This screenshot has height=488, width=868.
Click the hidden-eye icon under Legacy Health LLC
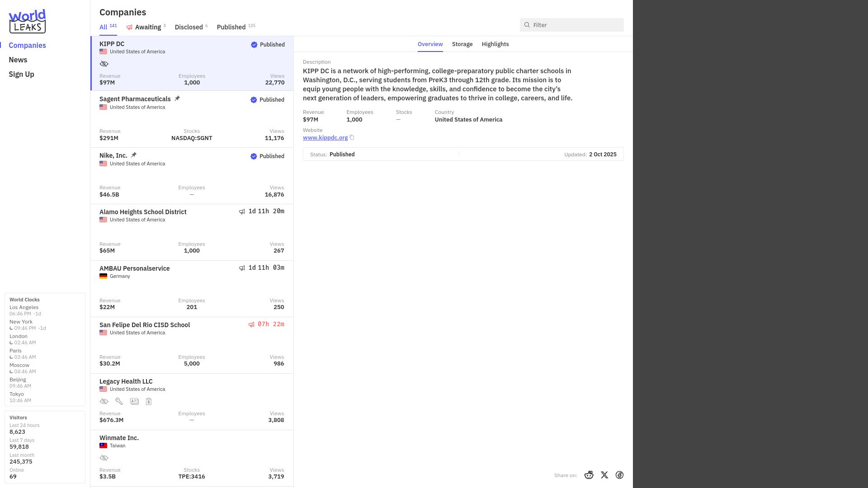coord(104,401)
